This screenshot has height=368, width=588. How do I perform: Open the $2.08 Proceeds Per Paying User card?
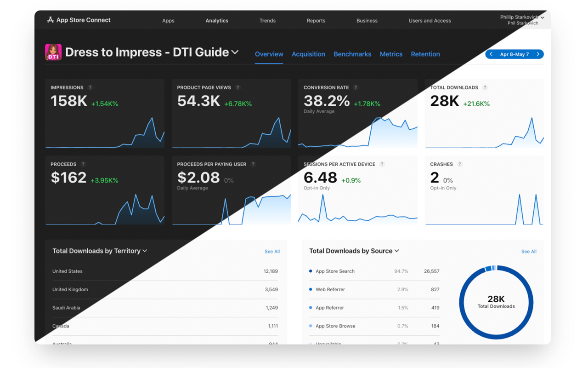click(x=232, y=190)
